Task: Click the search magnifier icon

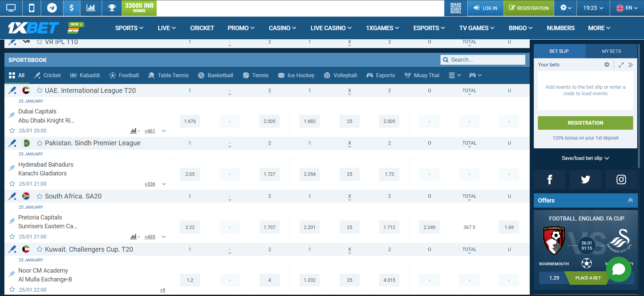Action: click(x=446, y=60)
